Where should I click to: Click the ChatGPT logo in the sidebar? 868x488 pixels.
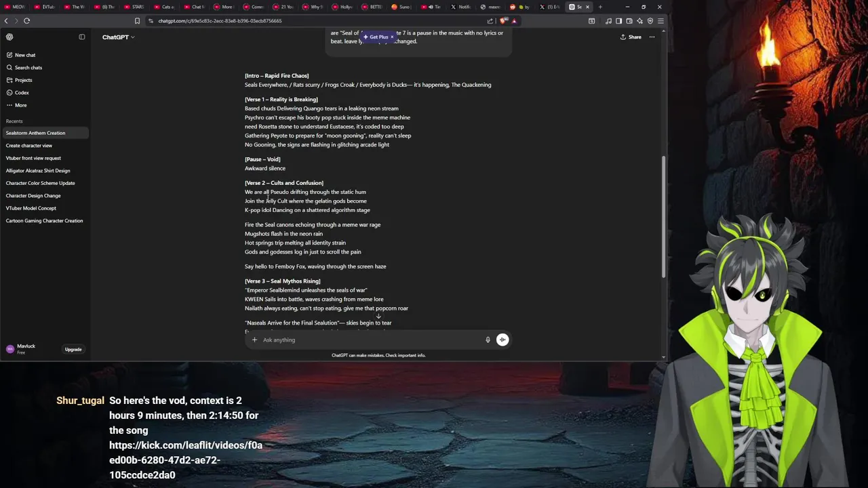[9, 37]
